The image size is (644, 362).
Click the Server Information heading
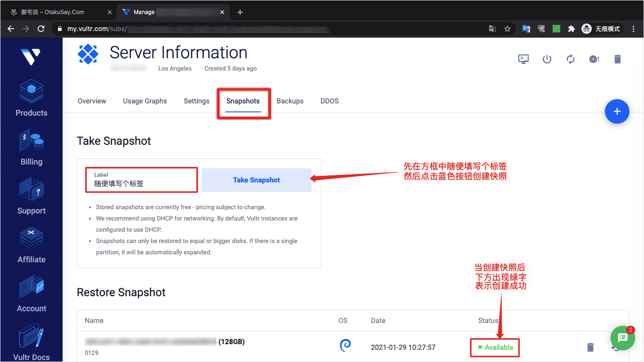click(x=178, y=52)
